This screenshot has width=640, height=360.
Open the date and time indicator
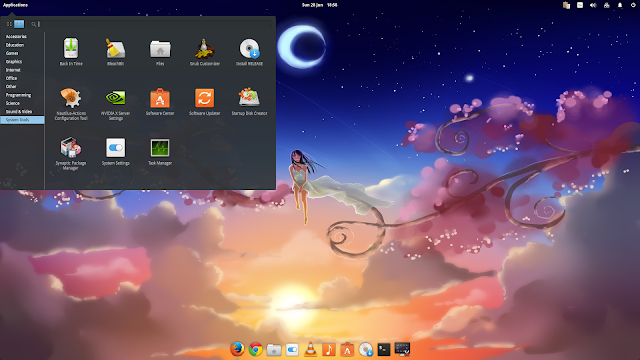[x=320, y=5]
